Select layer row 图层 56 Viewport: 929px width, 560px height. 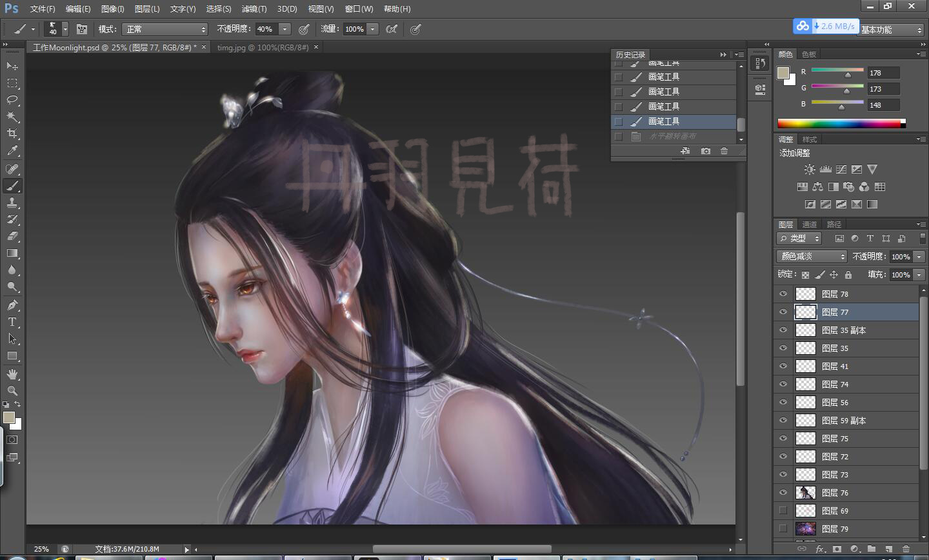tap(846, 403)
